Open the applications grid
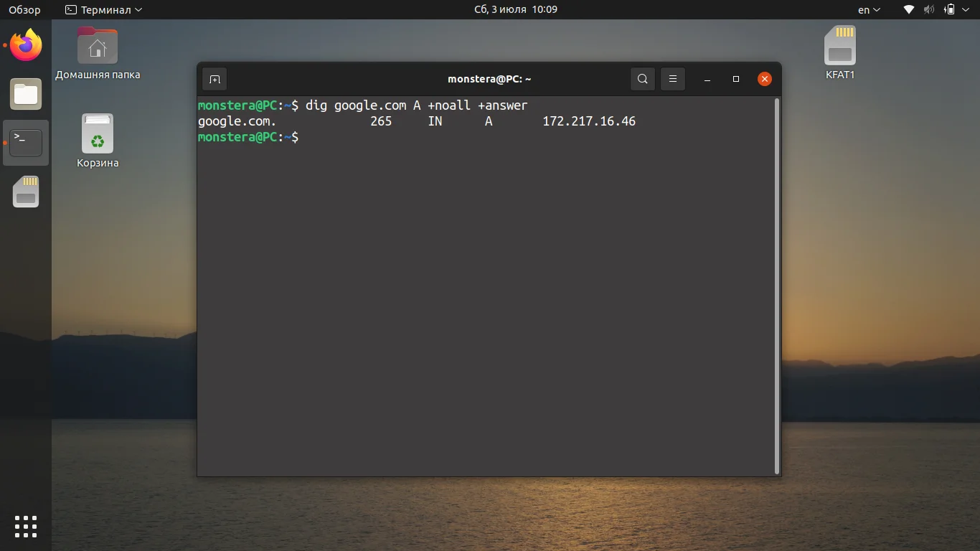Image resolution: width=980 pixels, height=551 pixels. coord(26,527)
